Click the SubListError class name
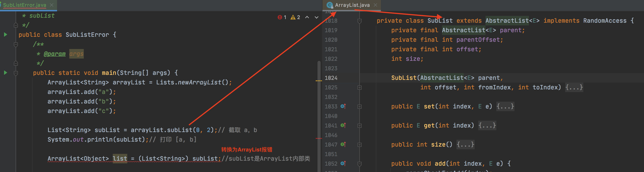Viewport: 644px width, 172px height. 87,35
